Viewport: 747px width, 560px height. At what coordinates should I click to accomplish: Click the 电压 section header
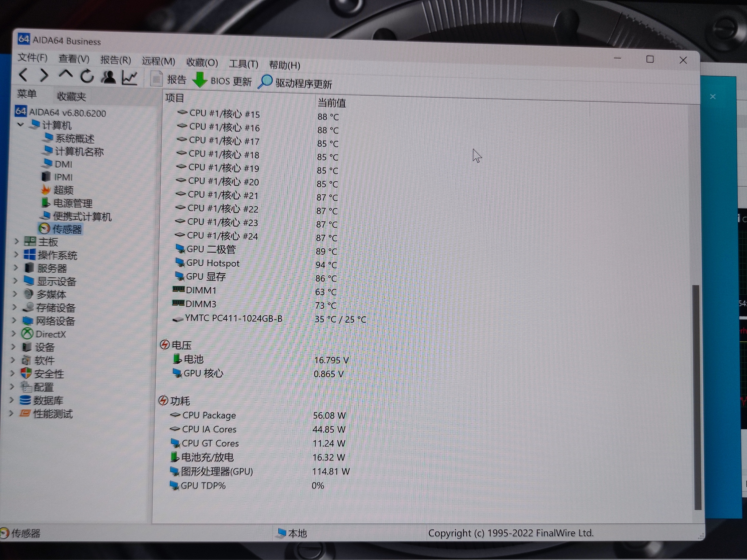[175, 345]
